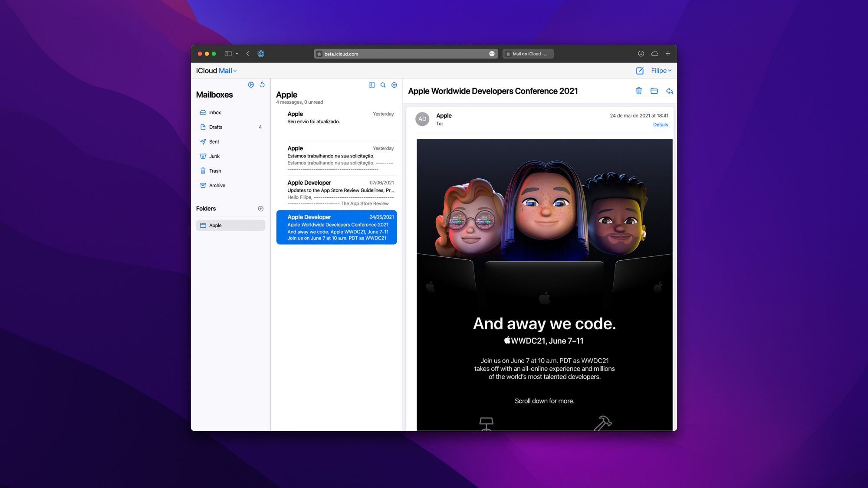Add a new folder with the plus icon
868x488 pixels.
coord(261,209)
